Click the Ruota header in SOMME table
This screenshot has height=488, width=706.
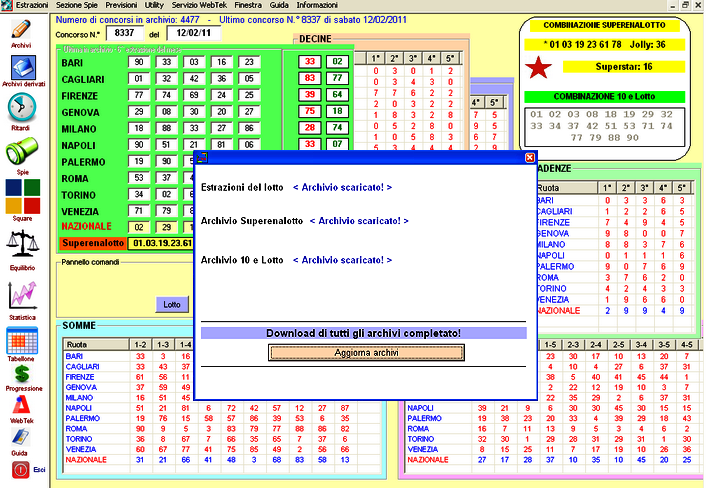96,345
